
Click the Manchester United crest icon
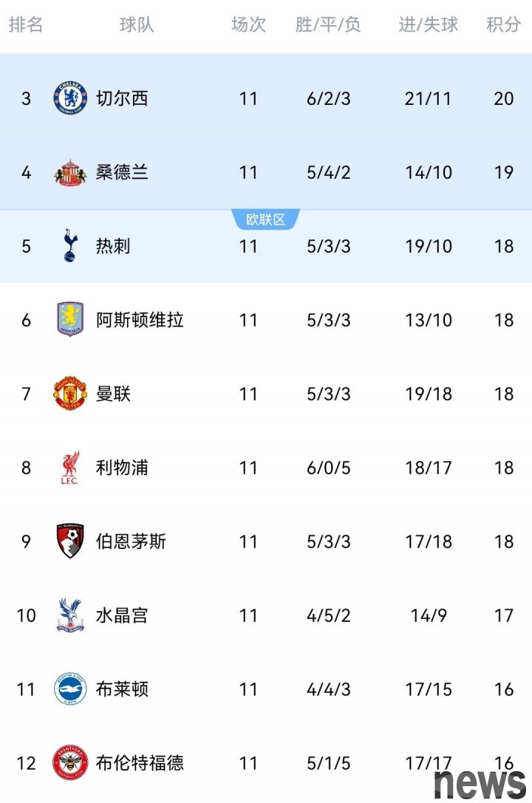point(70,394)
